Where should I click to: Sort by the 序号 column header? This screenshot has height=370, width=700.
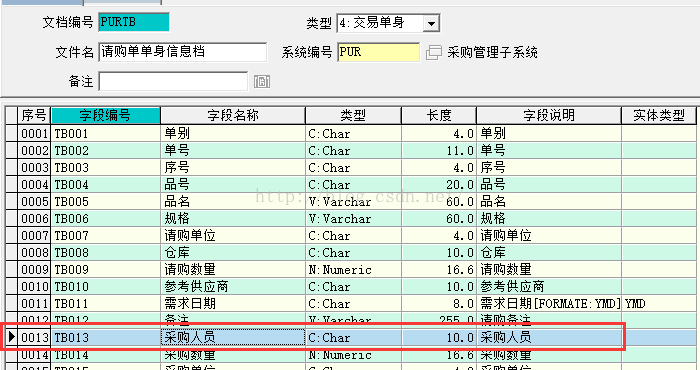(34, 116)
